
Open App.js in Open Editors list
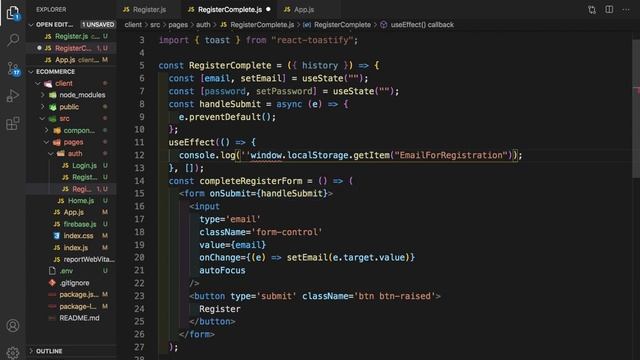[72, 60]
